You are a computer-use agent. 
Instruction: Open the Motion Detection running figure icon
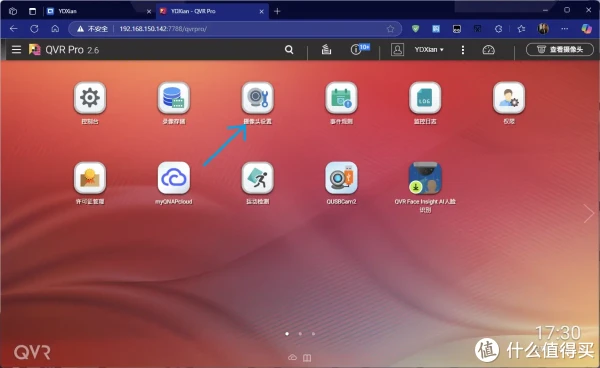(258, 178)
